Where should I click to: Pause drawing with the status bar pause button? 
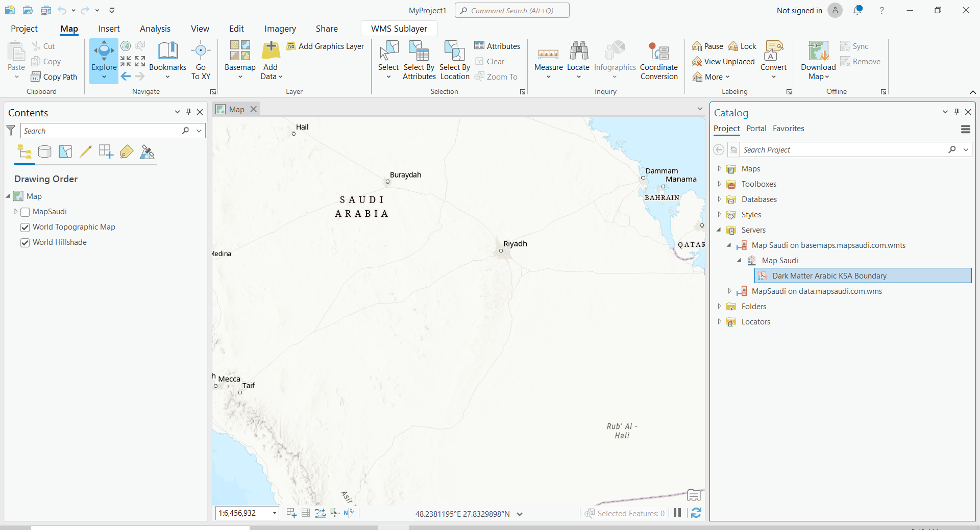pos(677,513)
